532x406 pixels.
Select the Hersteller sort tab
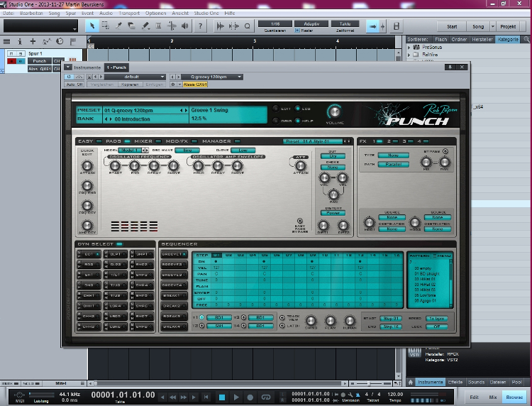482,39
